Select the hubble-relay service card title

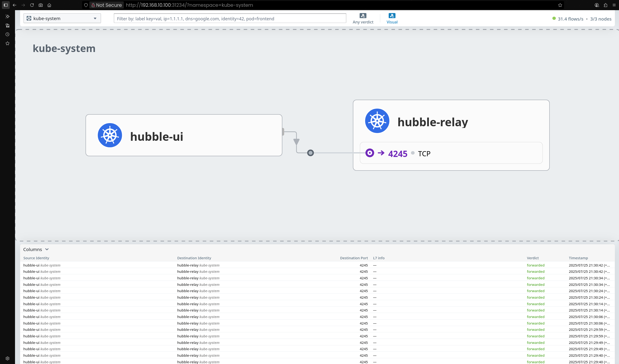(x=433, y=122)
